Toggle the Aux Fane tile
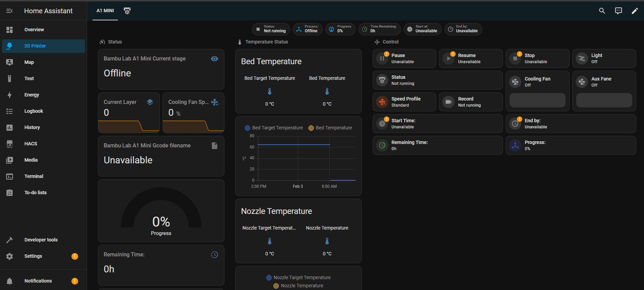This screenshot has height=290, width=644. click(x=582, y=81)
